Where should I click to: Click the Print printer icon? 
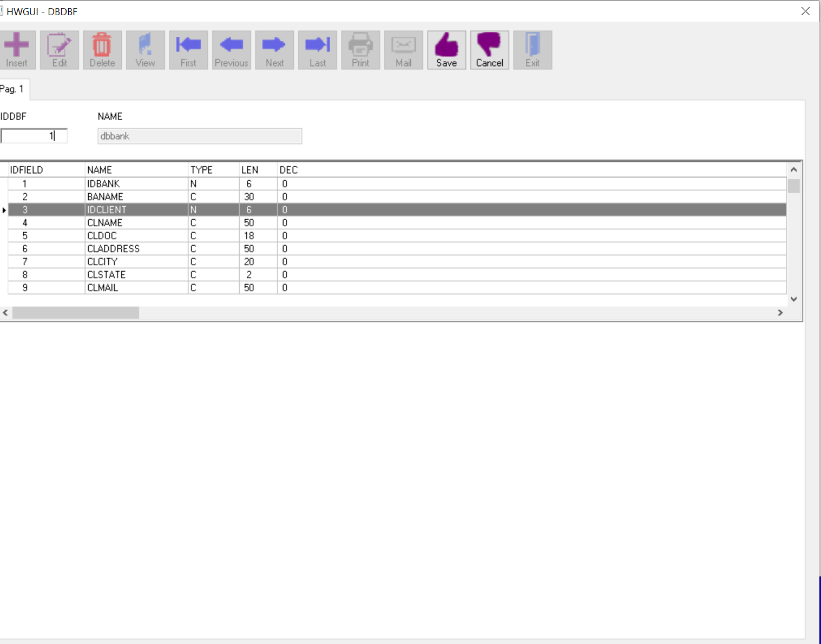tap(360, 50)
